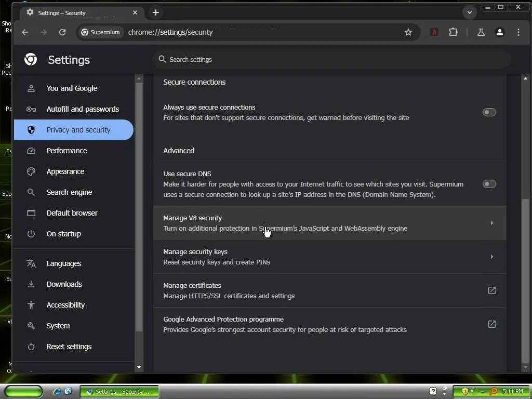Click the second quick launch icon
The height and width of the screenshot is (399, 532).
68,391
